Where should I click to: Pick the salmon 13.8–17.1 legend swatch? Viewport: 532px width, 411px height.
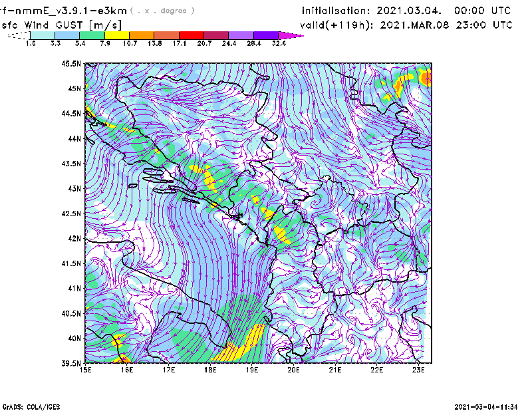pyautogui.click(x=167, y=35)
